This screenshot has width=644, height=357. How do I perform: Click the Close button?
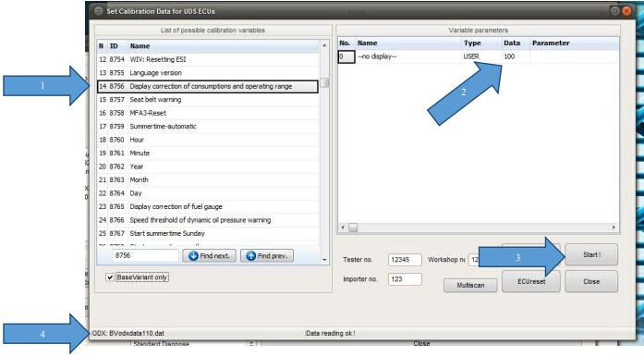tap(591, 282)
